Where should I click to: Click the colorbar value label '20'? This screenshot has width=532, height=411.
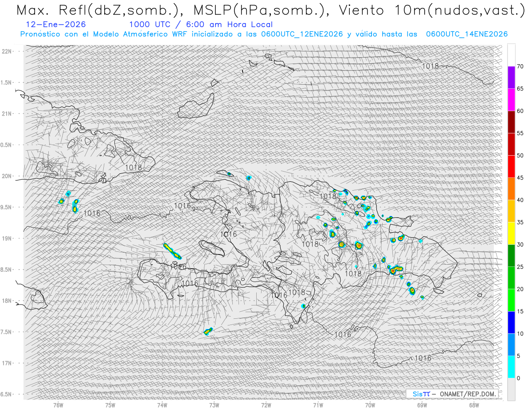[x=520, y=289]
